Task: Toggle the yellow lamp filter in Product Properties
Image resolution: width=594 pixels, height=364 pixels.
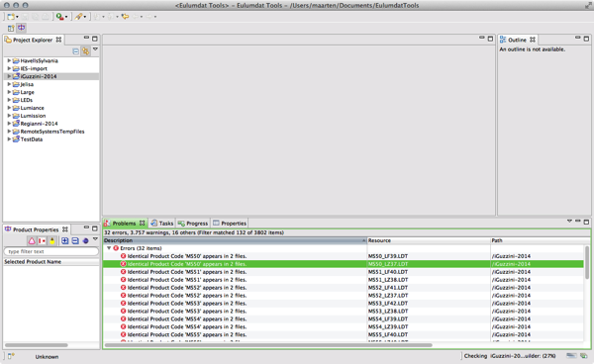Action: (x=52, y=241)
